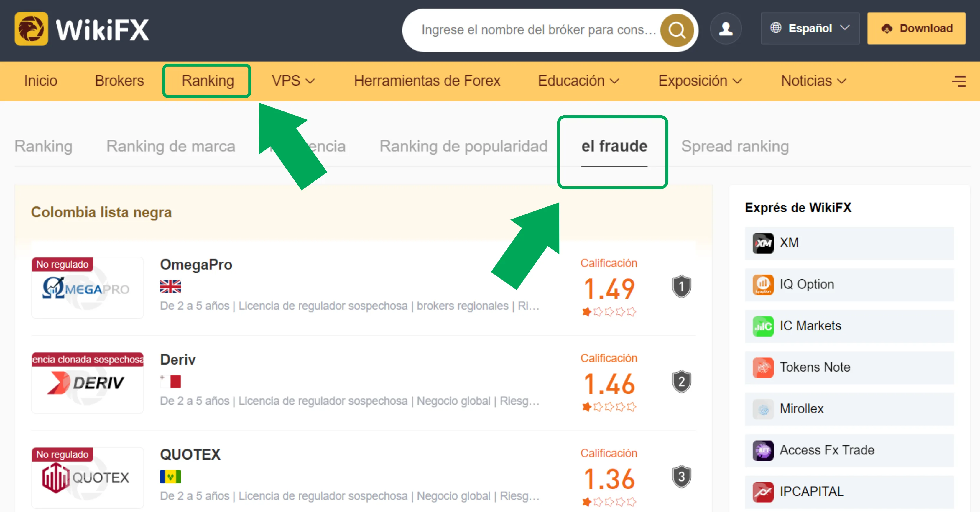Switch to the gray Ranking sub-tab

point(43,146)
